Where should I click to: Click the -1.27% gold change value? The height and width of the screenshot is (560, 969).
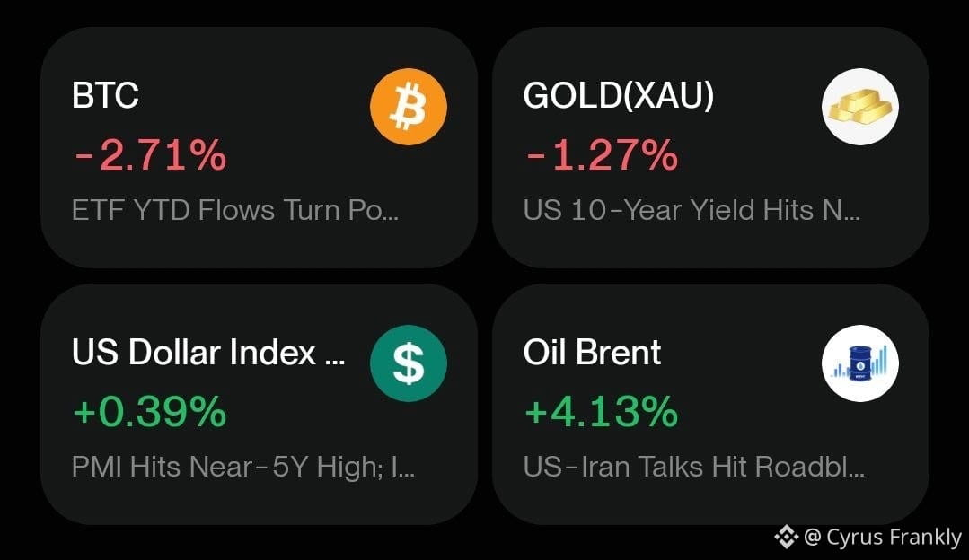602,155
